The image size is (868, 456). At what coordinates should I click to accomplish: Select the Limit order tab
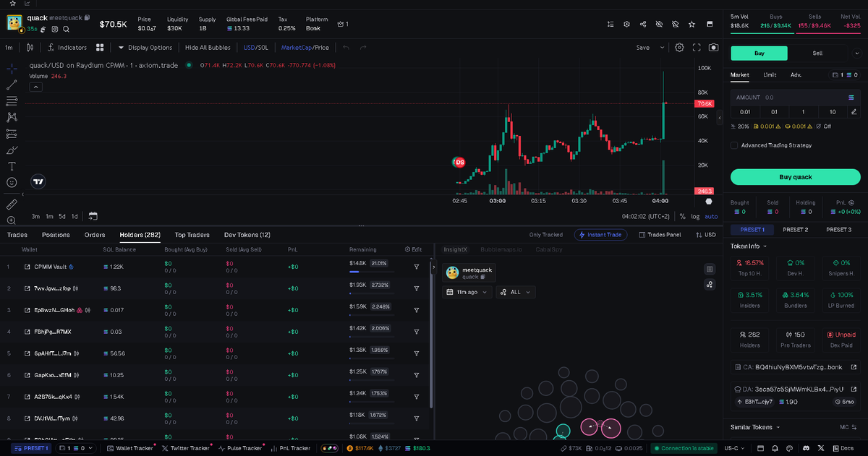pyautogui.click(x=770, y=74)
